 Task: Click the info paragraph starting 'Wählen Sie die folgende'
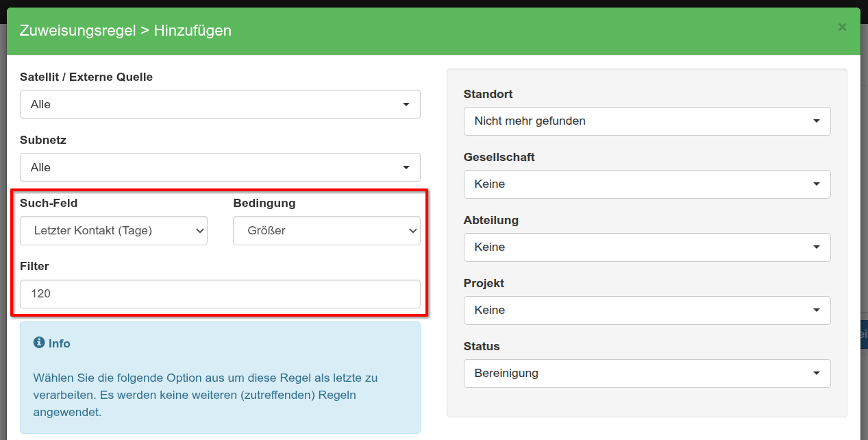click(206, 395)
